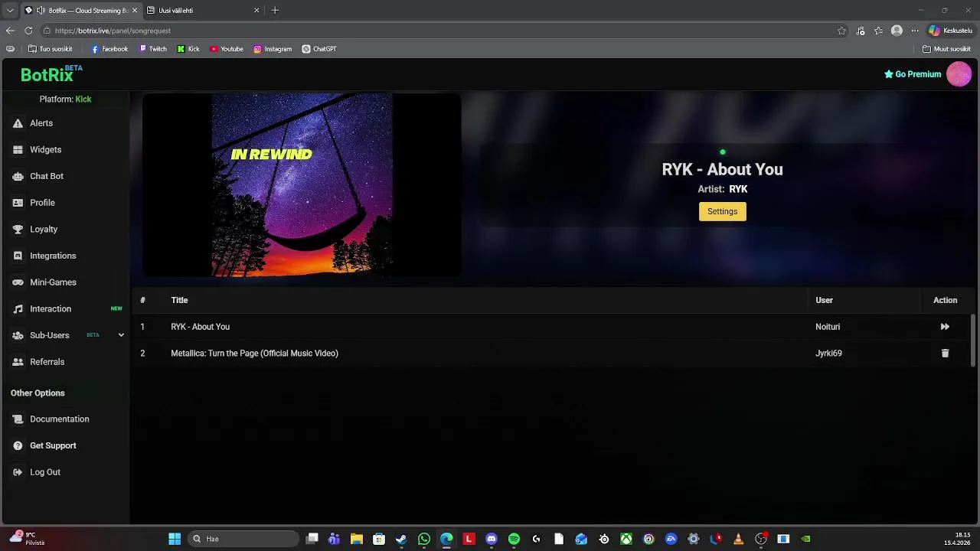The height and width of the screenshot is (551, 980).
Task: Click the taskbar Hae search box
Action: [243, 540]
